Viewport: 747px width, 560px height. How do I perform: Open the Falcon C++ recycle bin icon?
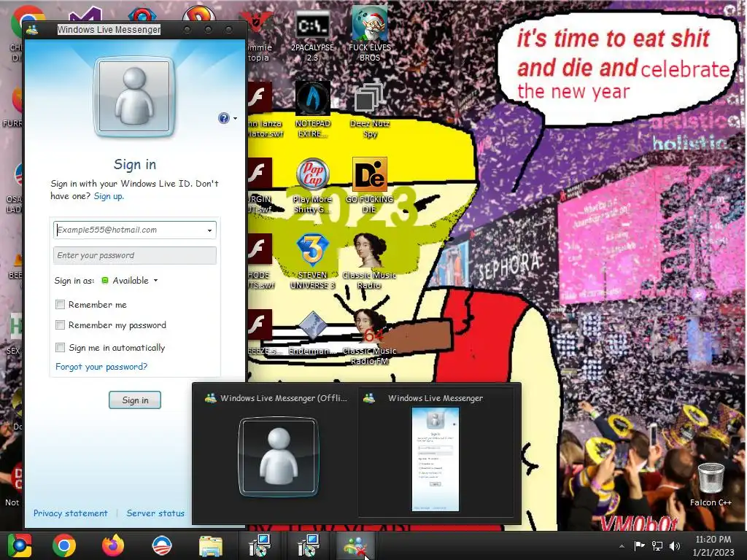point(711,484)
